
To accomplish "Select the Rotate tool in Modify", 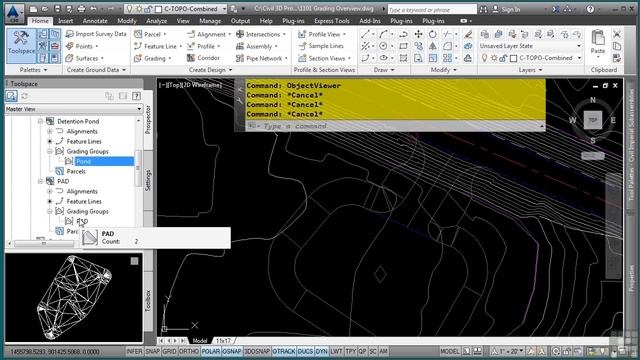I will pyautogui.click(x=433, y=34).
